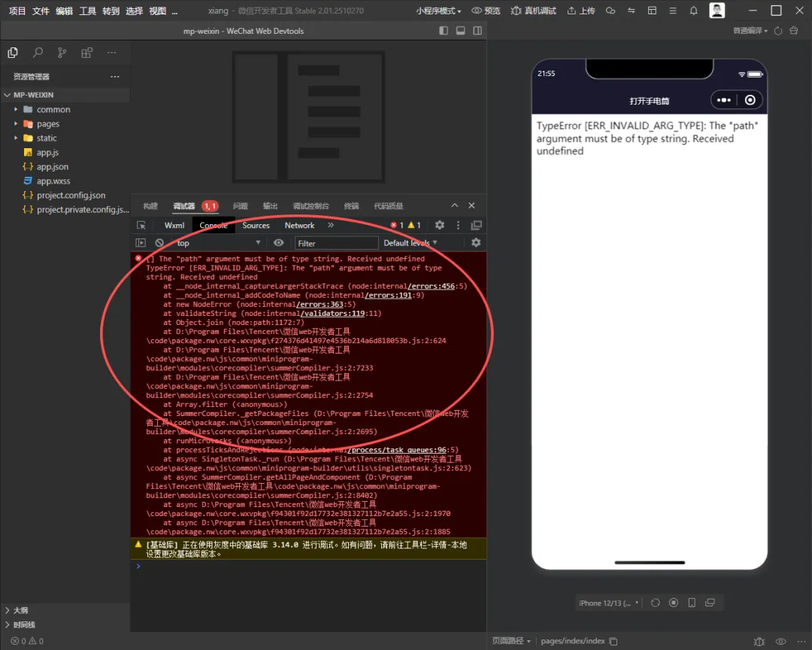Toggle the live expression eye icon

point(279,243)
